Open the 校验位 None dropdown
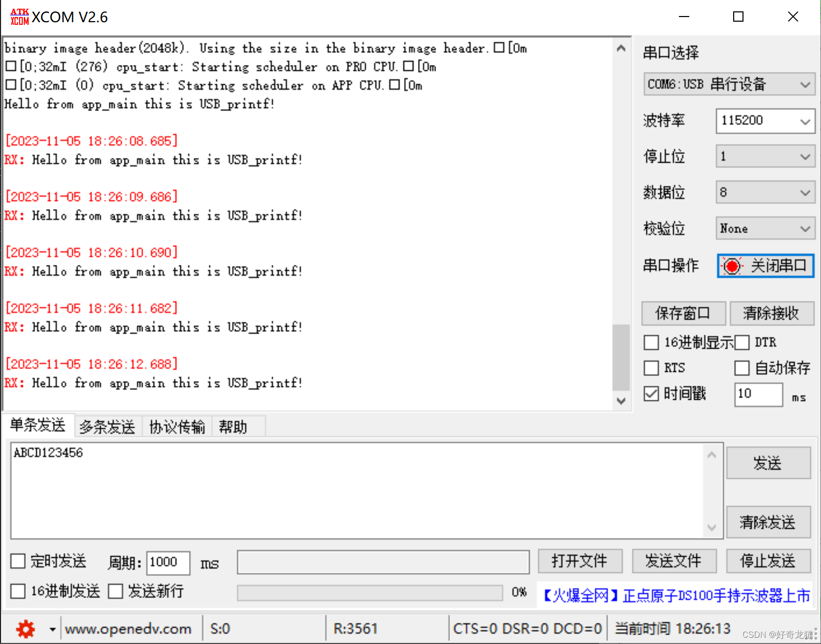 765,229
